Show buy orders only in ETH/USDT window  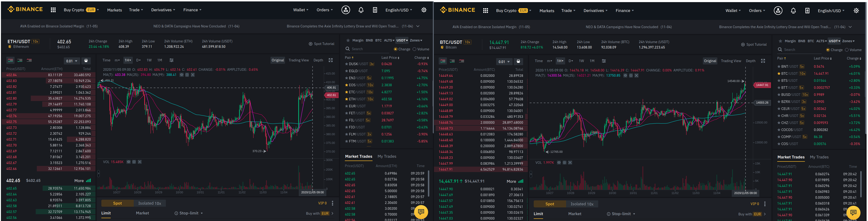click(x=20, y=60)
